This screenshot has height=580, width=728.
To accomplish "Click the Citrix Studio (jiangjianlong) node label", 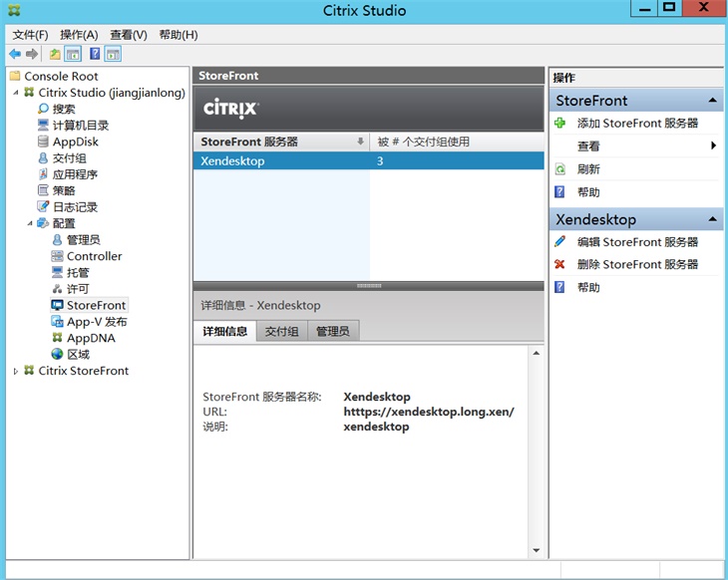I will [112, 93].
